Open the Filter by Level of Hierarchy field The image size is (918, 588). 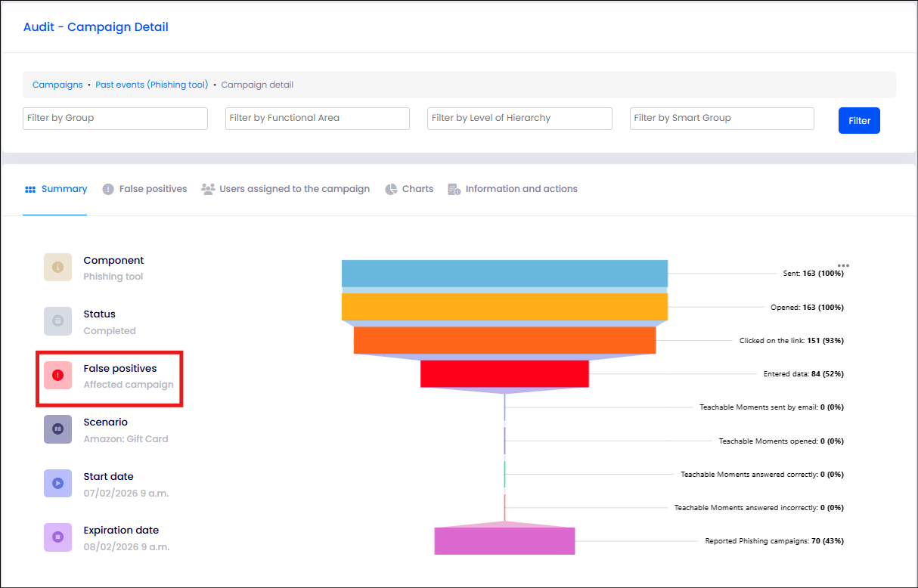pyautogui.click(x=519, y=119)
